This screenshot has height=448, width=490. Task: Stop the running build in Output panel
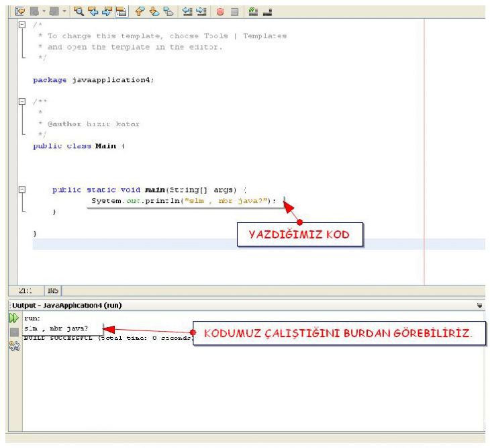14,332
